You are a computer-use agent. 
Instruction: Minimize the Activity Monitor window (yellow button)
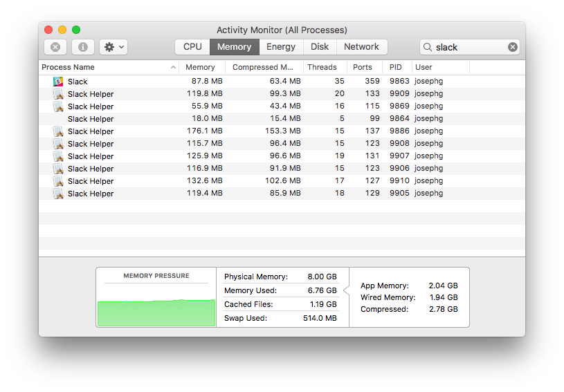point(62,30)
